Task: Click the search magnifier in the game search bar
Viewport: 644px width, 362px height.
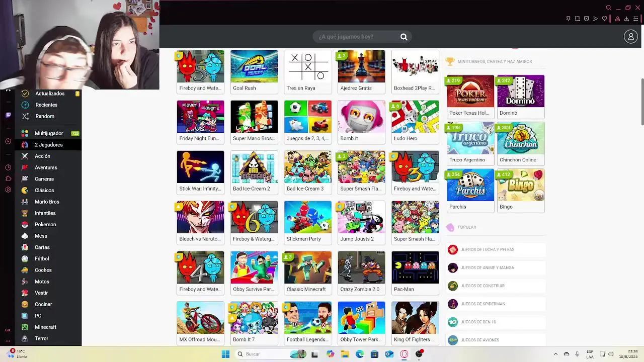Action: 404,37
